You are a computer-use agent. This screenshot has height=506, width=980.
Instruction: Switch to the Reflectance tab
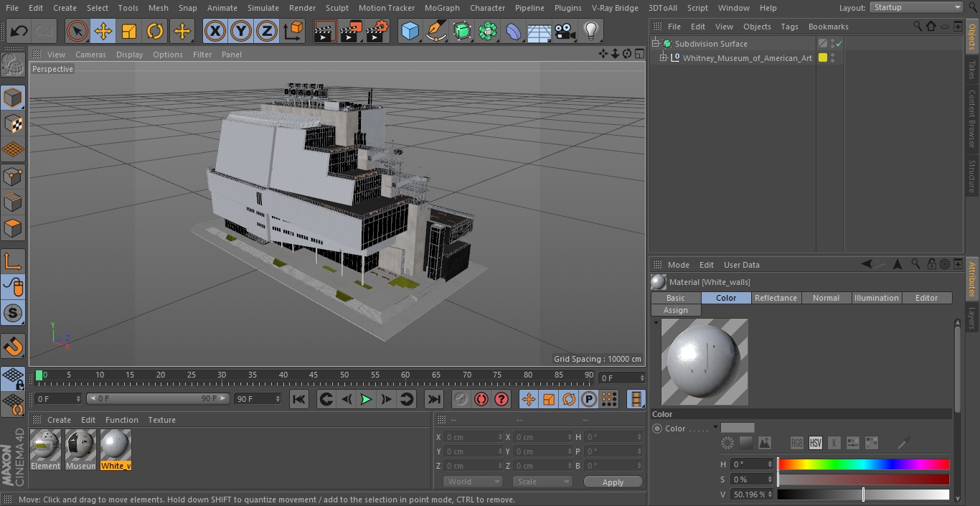click(x=776, y=298)
